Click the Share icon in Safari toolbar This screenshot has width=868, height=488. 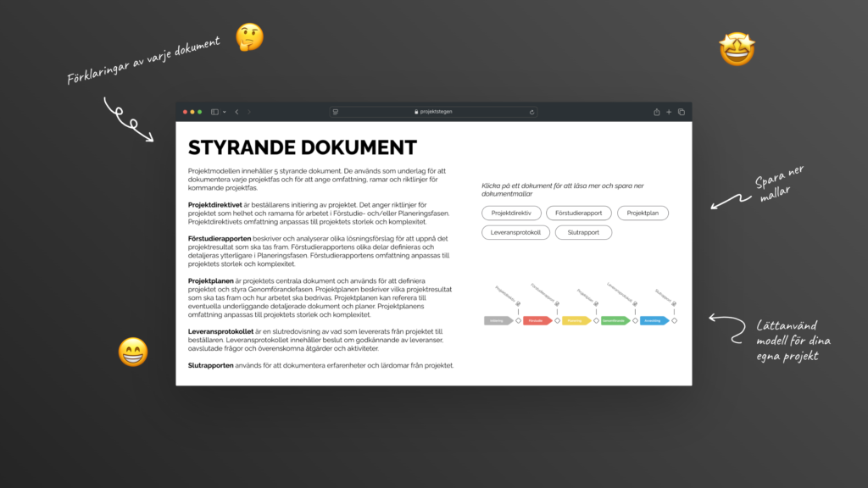656,112
